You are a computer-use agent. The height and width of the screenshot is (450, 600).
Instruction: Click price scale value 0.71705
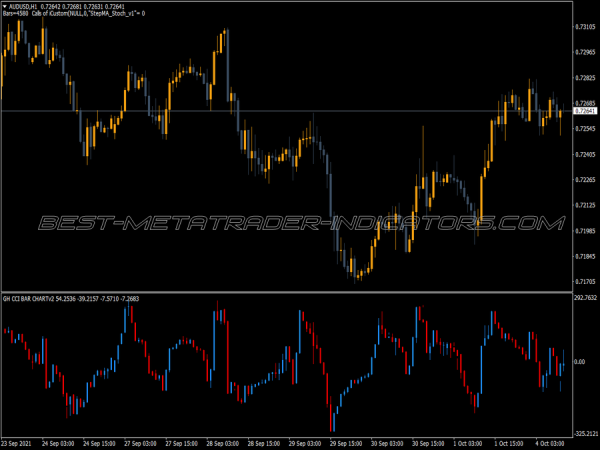(586, 282)
